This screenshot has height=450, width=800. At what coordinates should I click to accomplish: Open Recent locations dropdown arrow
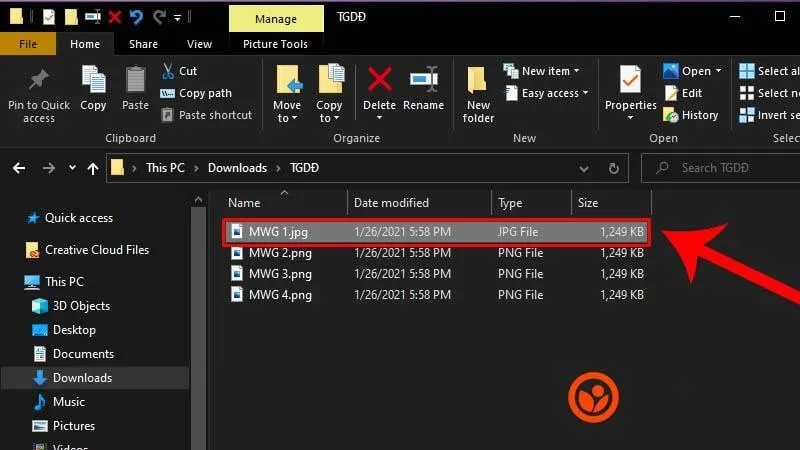click(72, 167)
